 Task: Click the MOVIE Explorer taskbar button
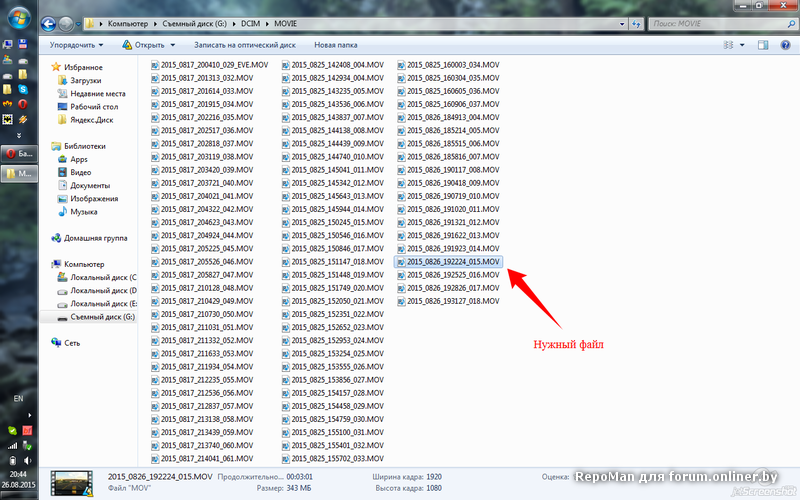click(19, 173)
